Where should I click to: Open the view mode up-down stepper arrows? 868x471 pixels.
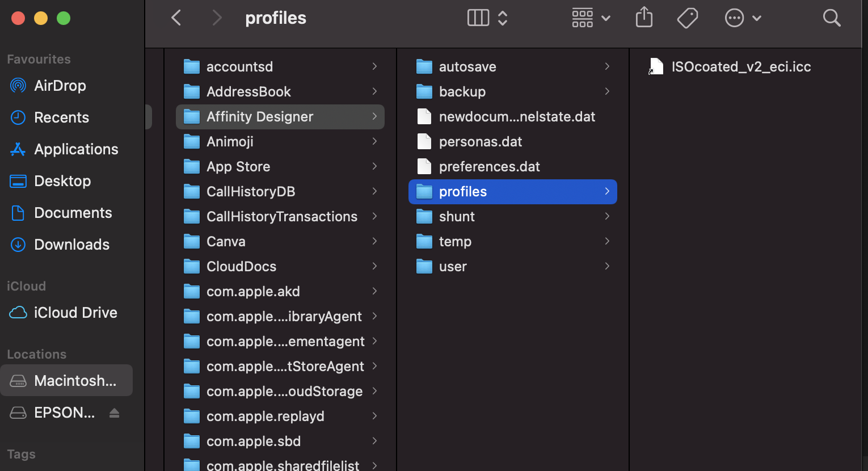503,18
